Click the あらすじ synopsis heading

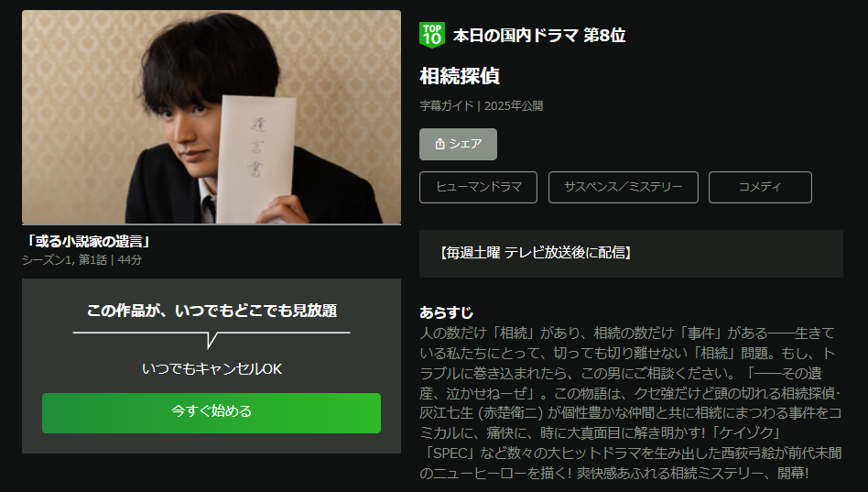[x=446, y=312]
